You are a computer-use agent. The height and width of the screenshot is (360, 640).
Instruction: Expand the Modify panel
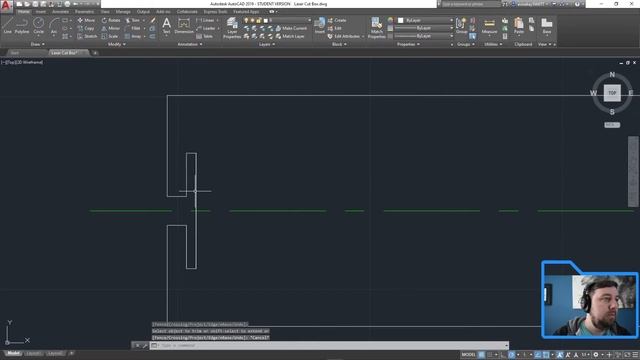(x=116, y=44)
